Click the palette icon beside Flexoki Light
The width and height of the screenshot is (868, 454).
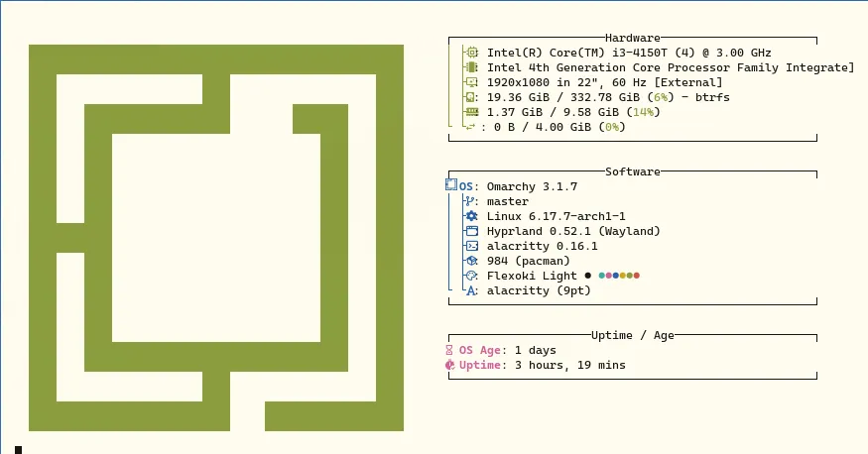(x=471, y=276)
